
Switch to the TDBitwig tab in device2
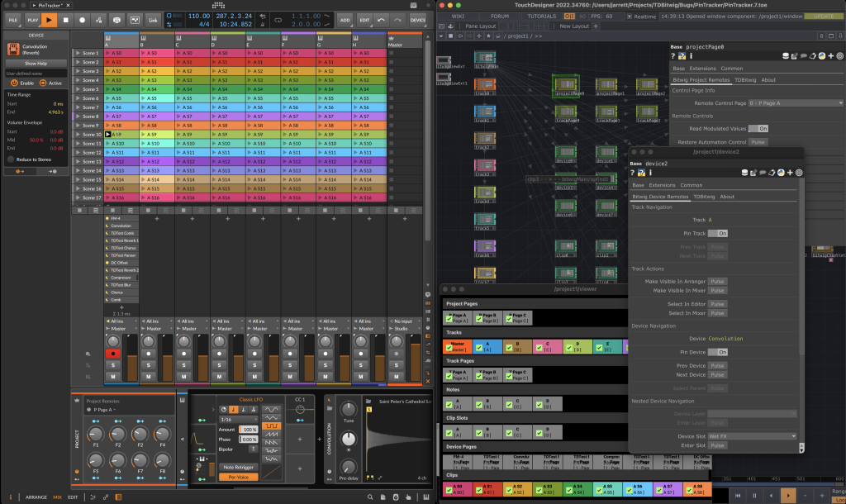click(704, 197)
